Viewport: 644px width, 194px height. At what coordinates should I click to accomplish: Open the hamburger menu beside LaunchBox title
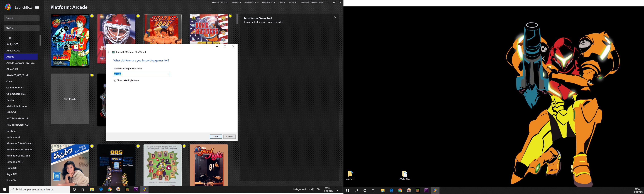point(37,8)
